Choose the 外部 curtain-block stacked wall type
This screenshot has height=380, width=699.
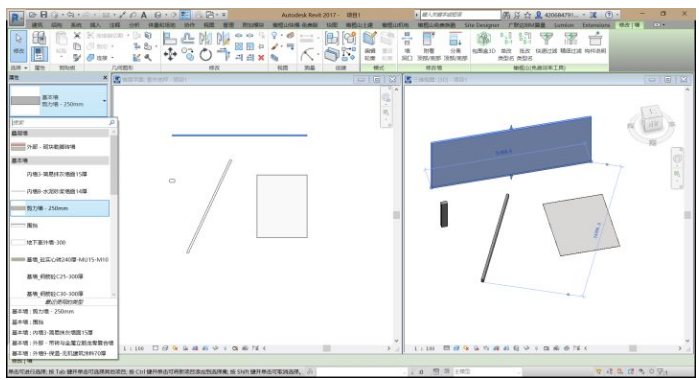59,147
